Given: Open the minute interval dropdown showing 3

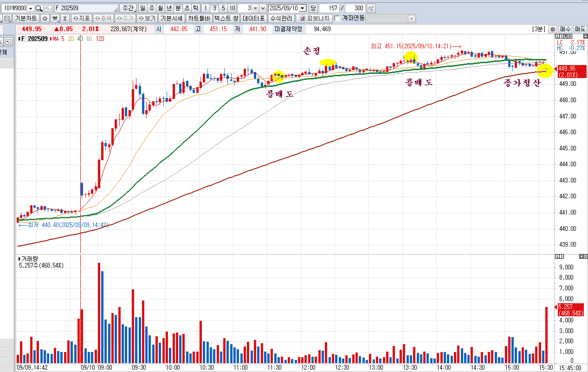Looking at the screenshot, I should (x=255, y=8).
